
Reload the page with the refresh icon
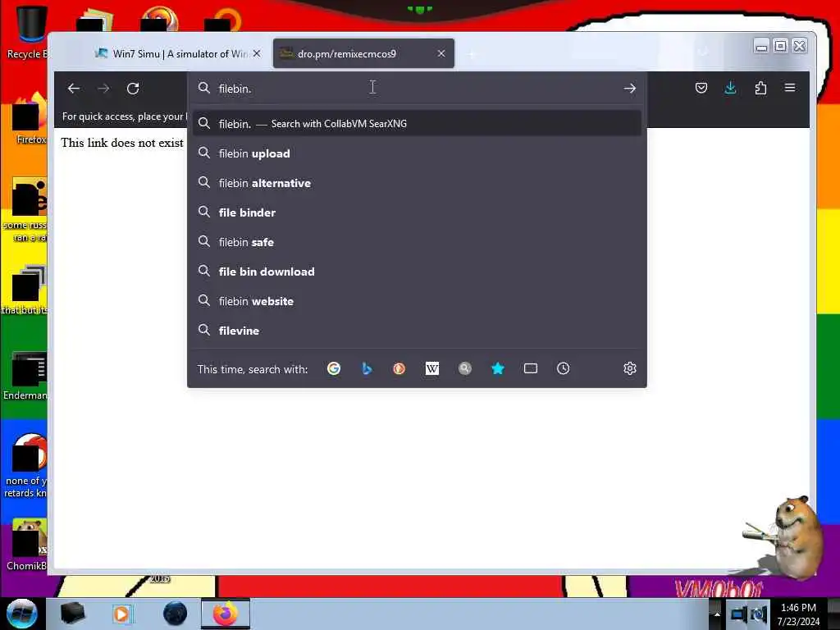pyautogui.click(x=133, y=89)
